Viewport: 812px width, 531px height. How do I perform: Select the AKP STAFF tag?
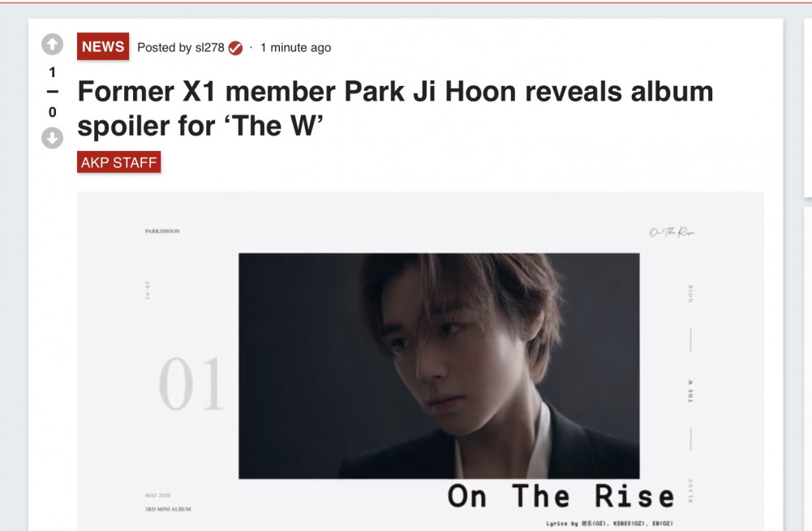[x=118, y=162]
